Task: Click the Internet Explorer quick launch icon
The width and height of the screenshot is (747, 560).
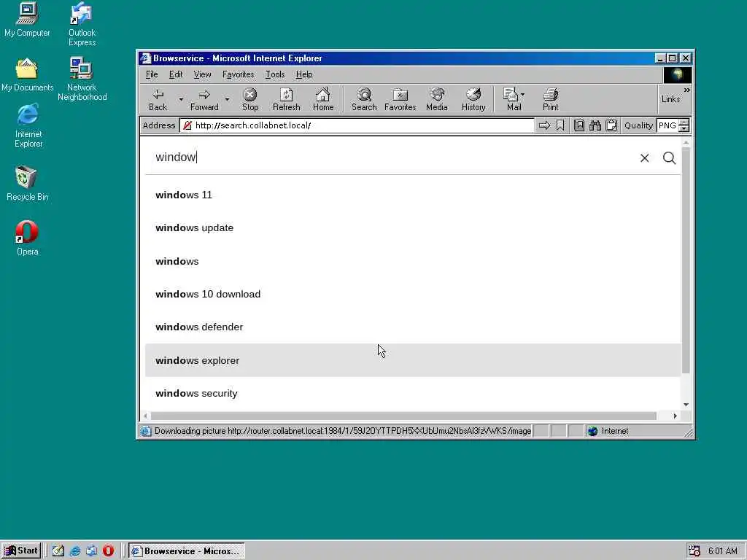Action: [75, 551]
